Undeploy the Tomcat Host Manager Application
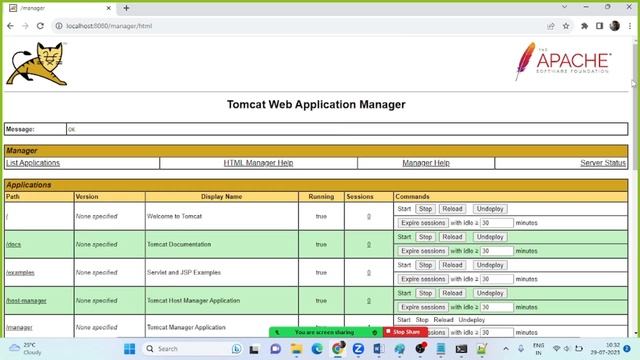 (490, 293)
